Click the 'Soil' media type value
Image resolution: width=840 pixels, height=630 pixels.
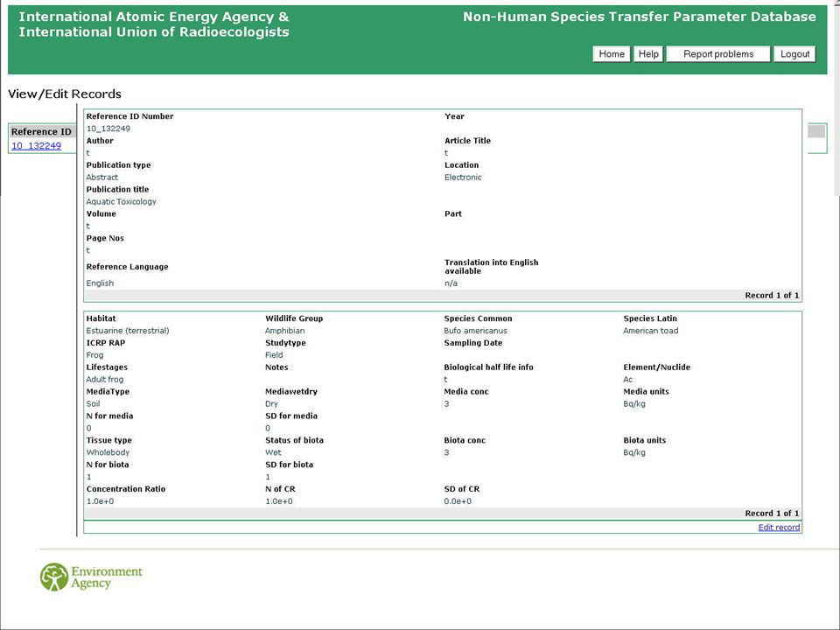[94, 404]
